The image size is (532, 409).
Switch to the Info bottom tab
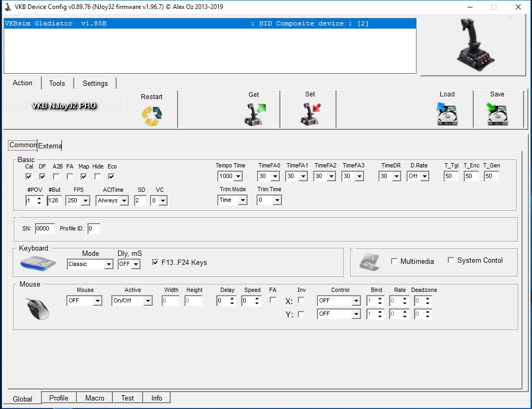(x=156, y=398)
